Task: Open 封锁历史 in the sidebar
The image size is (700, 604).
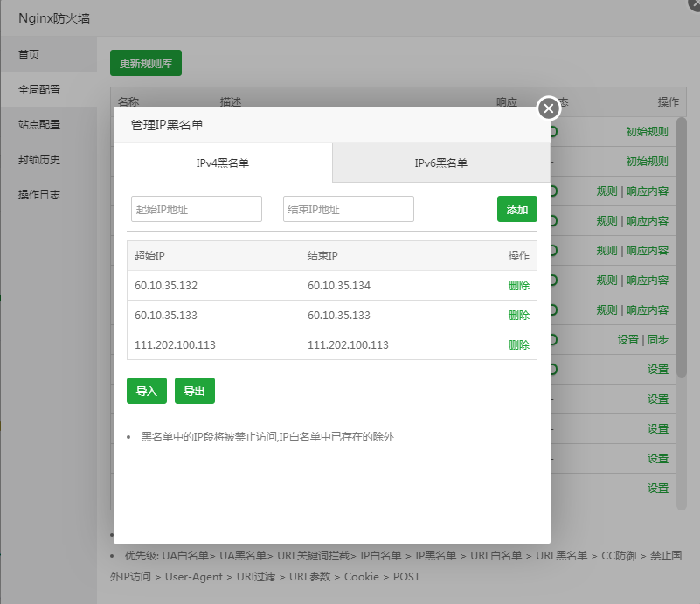Action: pos(48,159)
